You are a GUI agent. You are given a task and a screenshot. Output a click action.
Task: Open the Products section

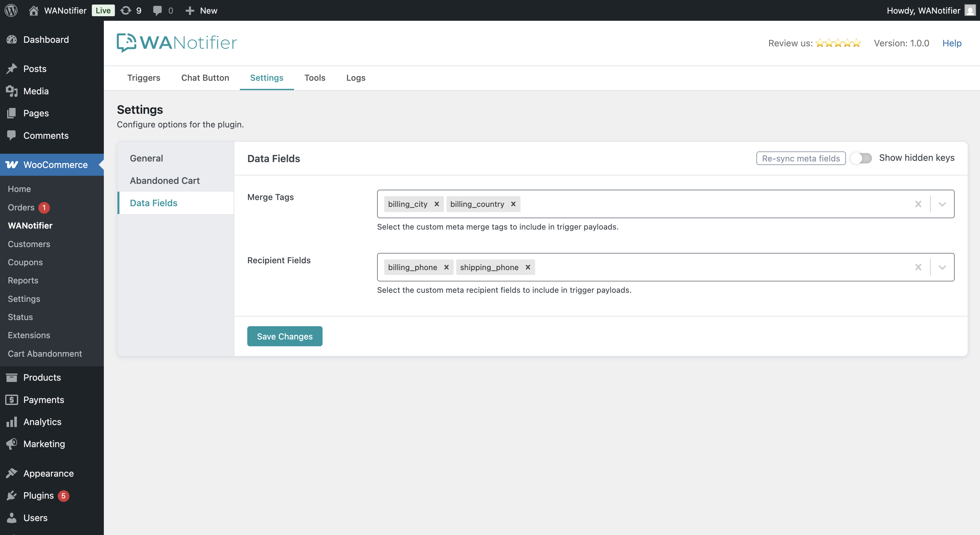(x=42, y=377)
